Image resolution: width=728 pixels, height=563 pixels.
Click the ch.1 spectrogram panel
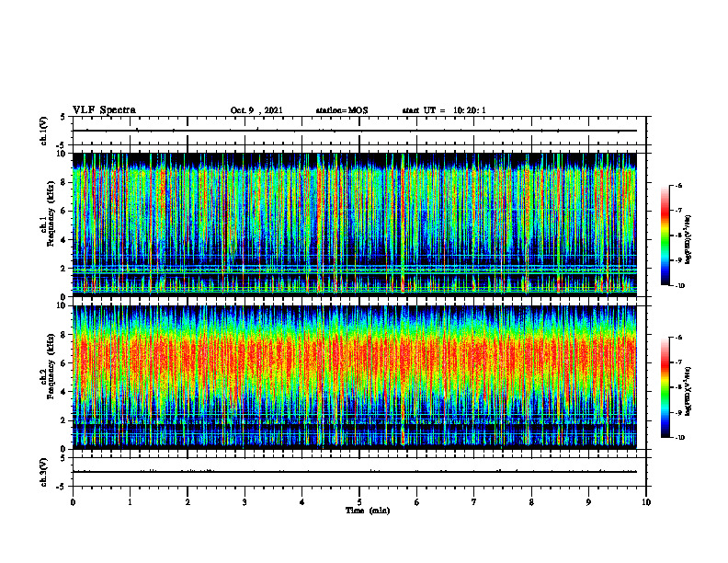point(355,224)
